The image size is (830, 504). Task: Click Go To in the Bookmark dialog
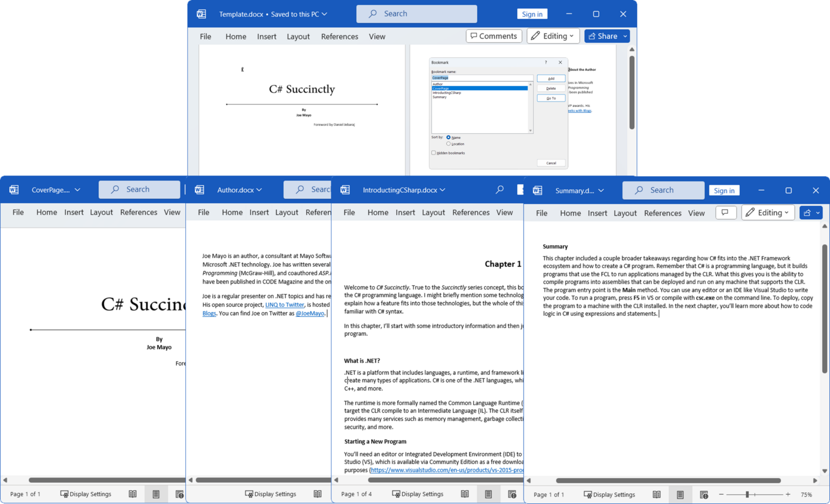(551, 98)
